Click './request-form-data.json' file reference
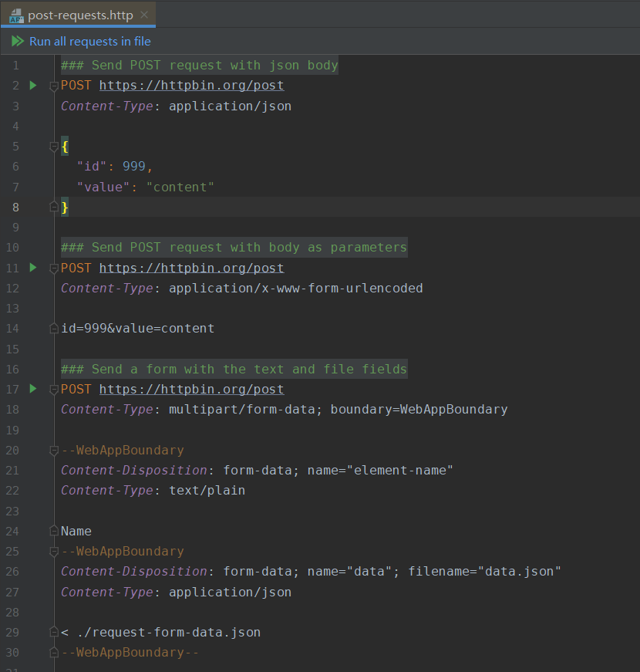This screenshot has height=672, width=640. pyautogui.click(x=169, y=632)
